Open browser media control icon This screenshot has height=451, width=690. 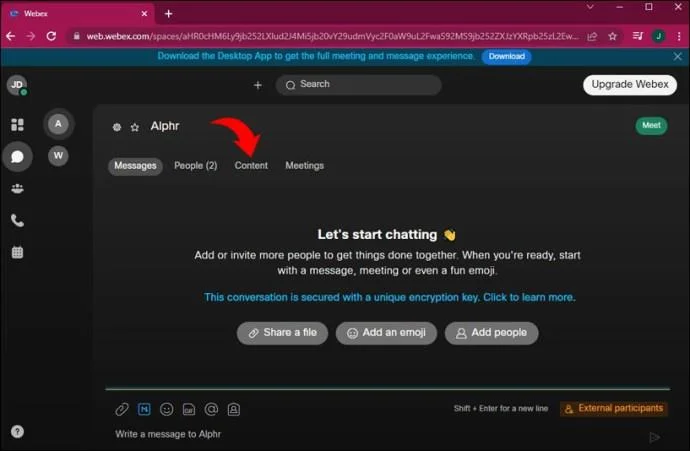pyautogui.click(x=638, y=36)
